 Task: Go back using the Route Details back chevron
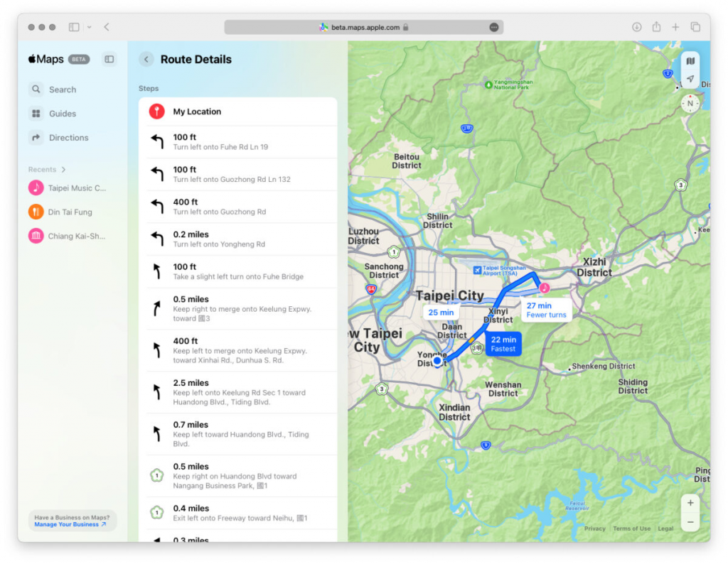pos(146,60)
